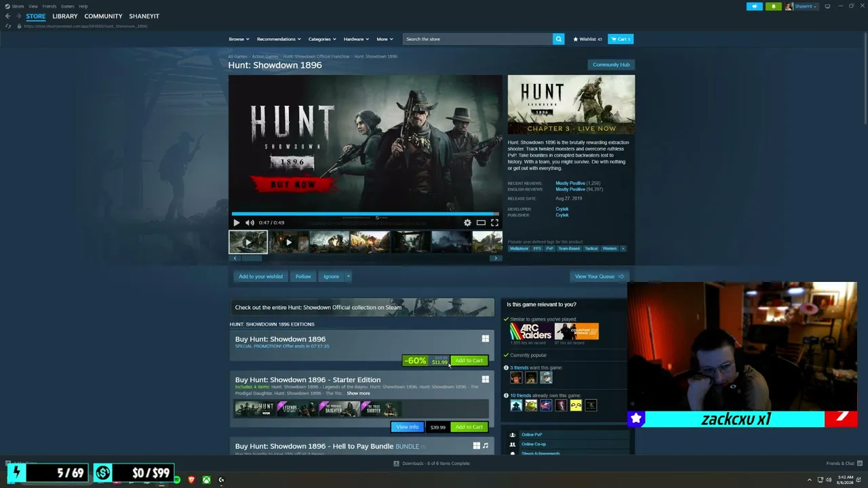Viewport: 868px width, 488px height.
Task: Mute the trailer volume
Action: [x=250, y=222]
